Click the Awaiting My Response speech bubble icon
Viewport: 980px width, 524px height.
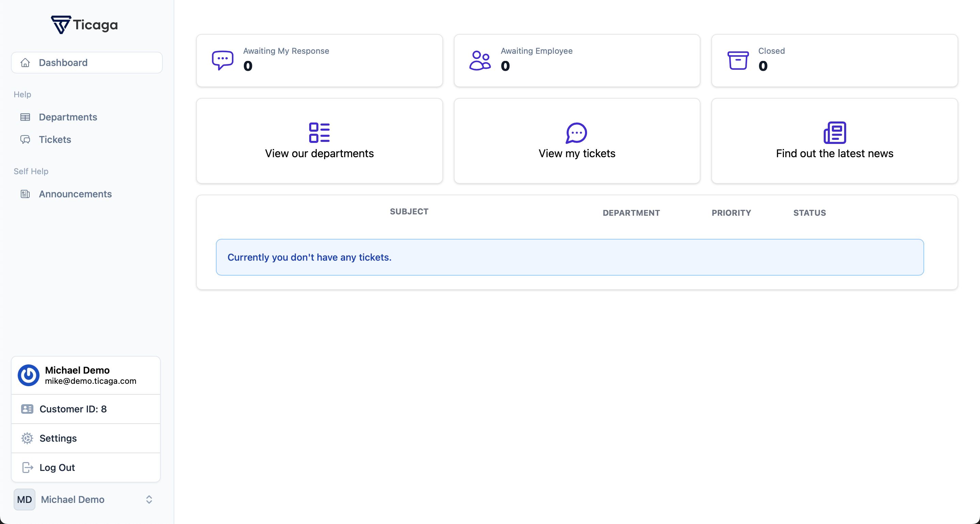point(223,60)
